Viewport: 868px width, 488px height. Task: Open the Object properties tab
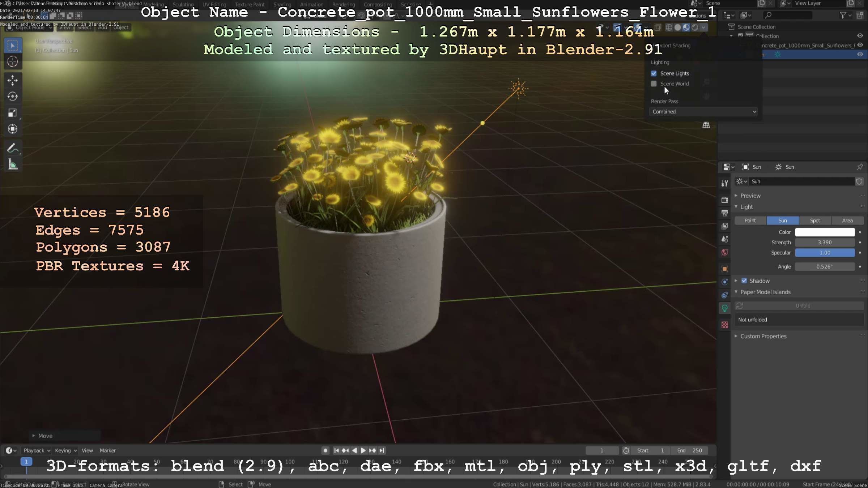pos(725,269)
